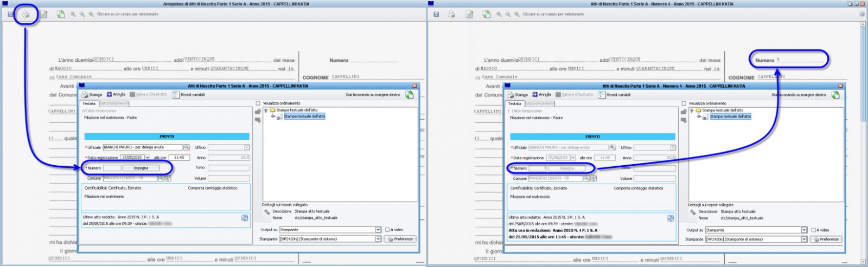Click the thumbs-up icon beside report tree in Numero 4 dialog
868x267 pixels.
click(x=684, y=112)
